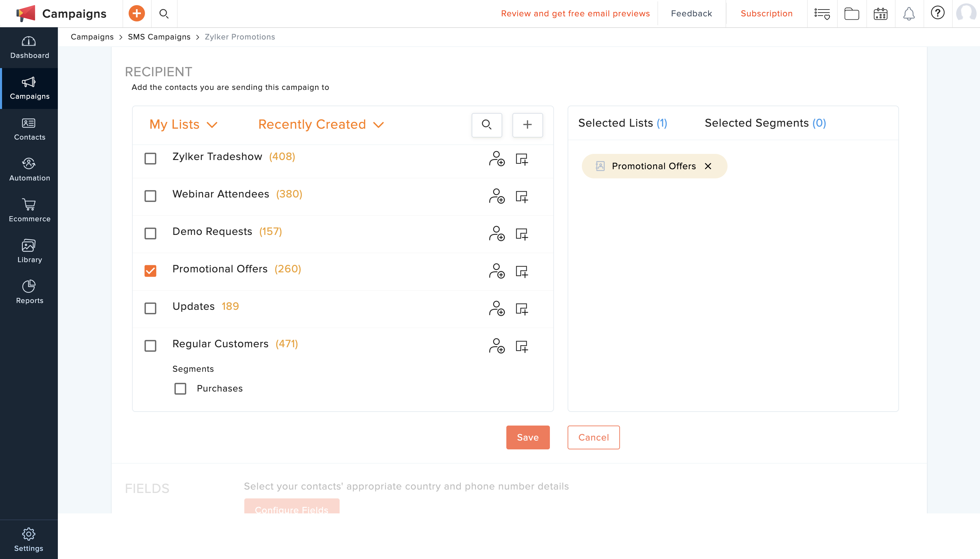Add contact to Demo Requests list
The image size is (980, 559).
point(496,234)
